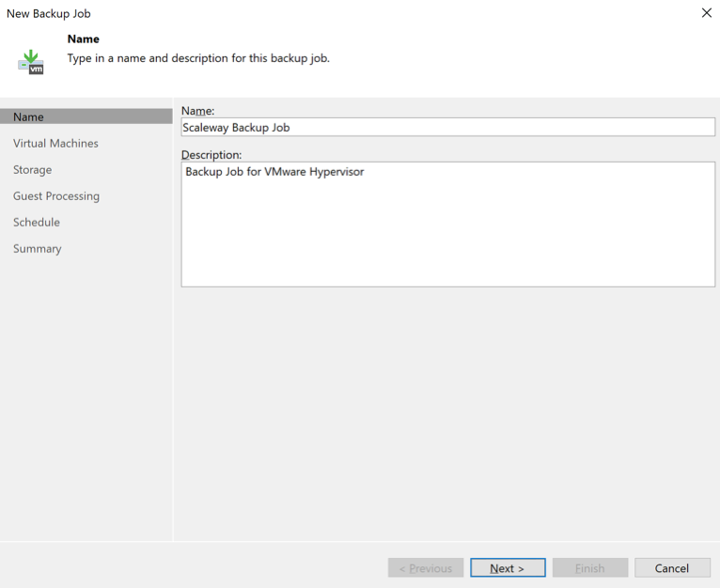Click the New Backup Job window title

(x=49, y=14)
